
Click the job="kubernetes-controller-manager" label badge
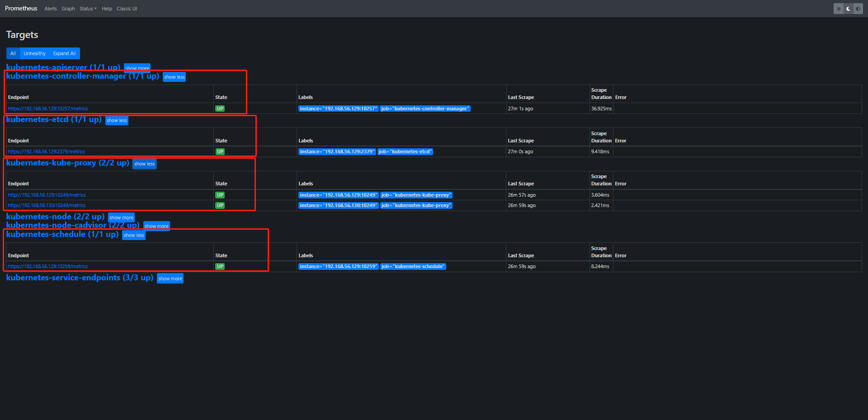425,109
